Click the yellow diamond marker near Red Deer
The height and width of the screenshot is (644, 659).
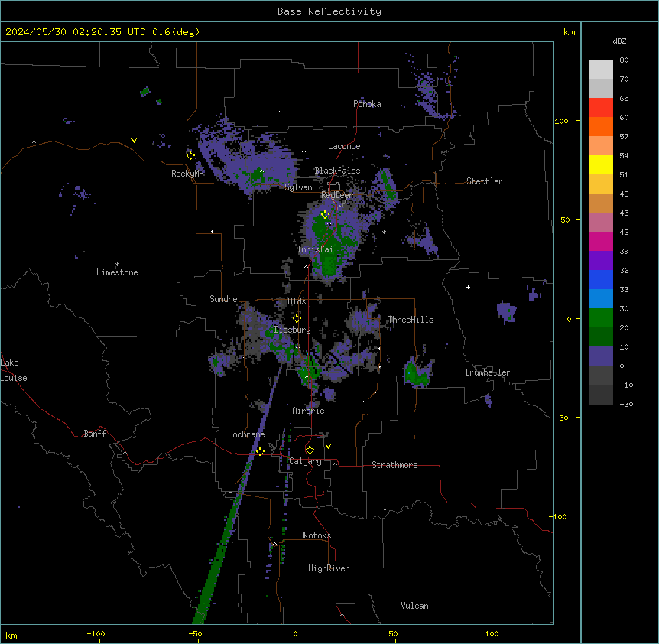325,215
